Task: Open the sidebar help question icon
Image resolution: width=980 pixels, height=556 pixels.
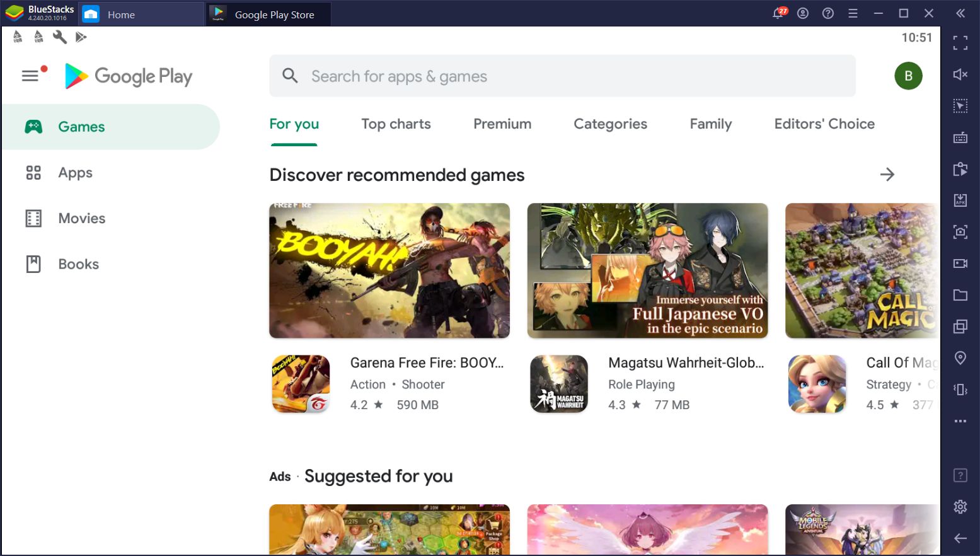Action: click(960, 475)
